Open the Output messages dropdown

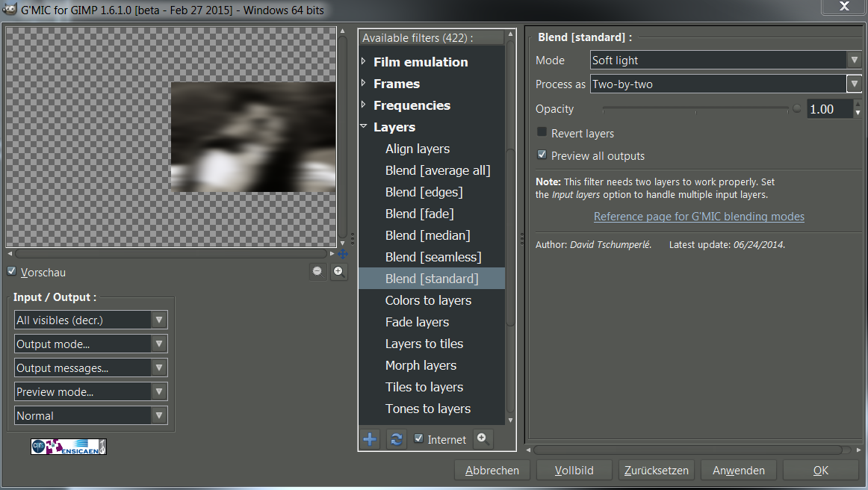(x=91, y=367)
